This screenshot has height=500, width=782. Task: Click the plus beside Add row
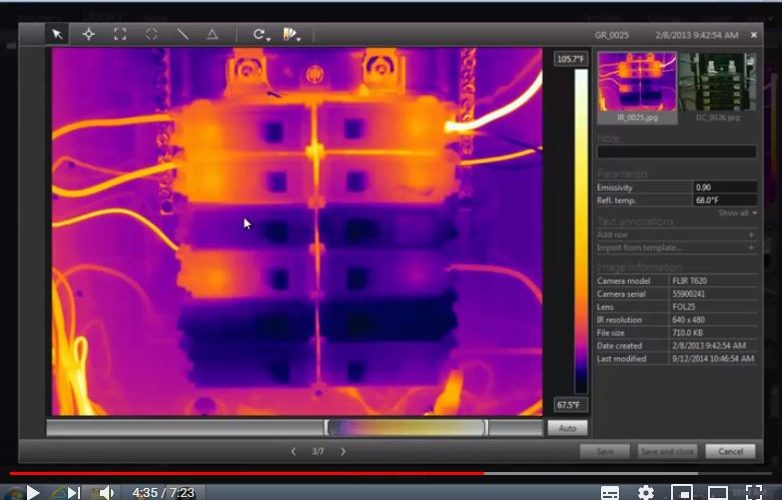pyautogui.click(x=752, y=235)
